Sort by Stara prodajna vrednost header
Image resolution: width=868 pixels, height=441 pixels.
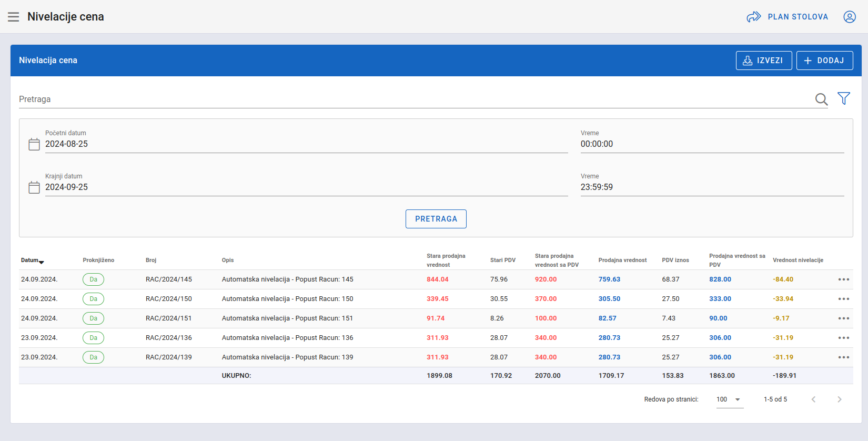pos(446,260)
